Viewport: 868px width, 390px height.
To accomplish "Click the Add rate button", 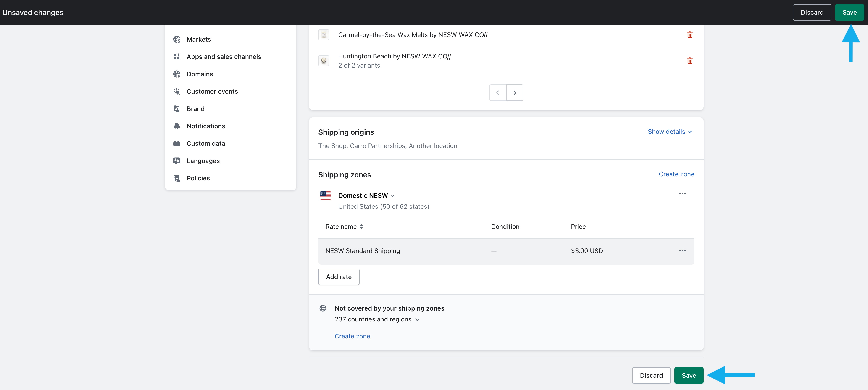I will click(338, 277).
